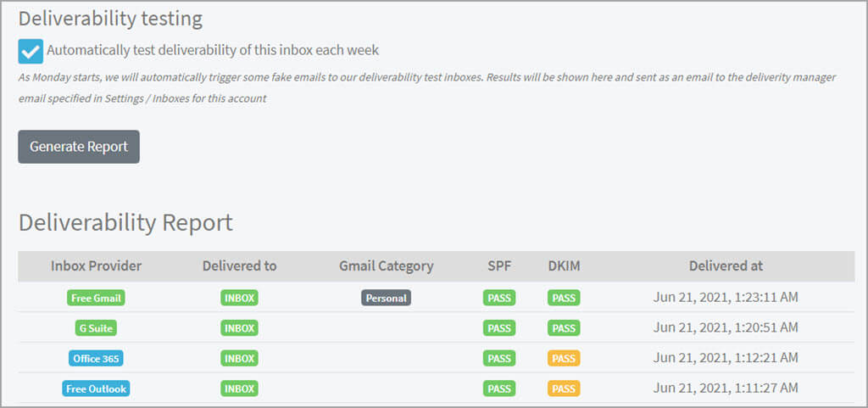Image resolution: width=868 pixels, height=408 pixels.
Task: Click the Delivered to column header
Action: click(240, 265)
